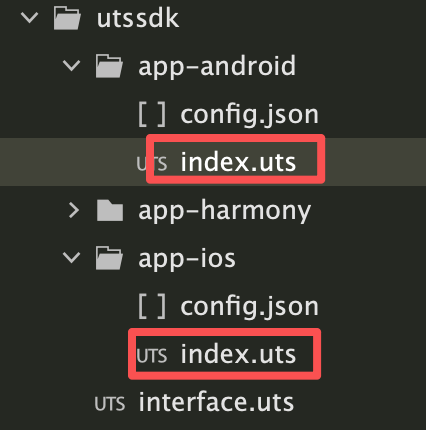Open config.json under app-android
The image size is (426, 430).
tap(249, 116)
